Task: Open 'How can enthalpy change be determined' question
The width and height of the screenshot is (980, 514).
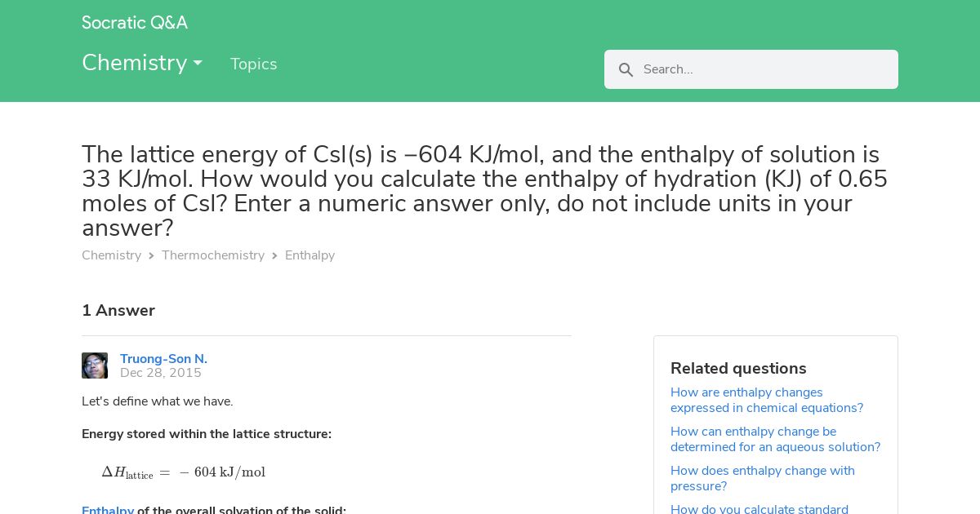Action: point(775,439)
